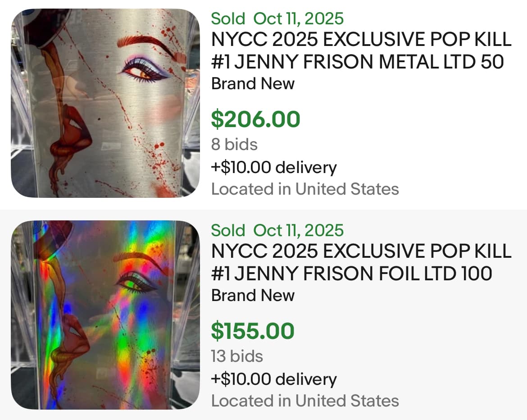Click Brand New on the METAL listing
Image resolution: width=527 pixels, height=420 pixels.
click(x=253, y=84)
